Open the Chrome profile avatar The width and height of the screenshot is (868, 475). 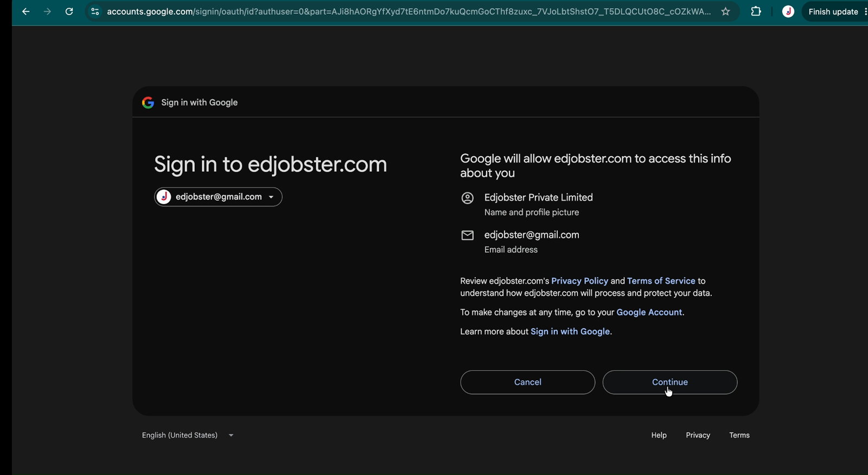(x=788, y=11)
